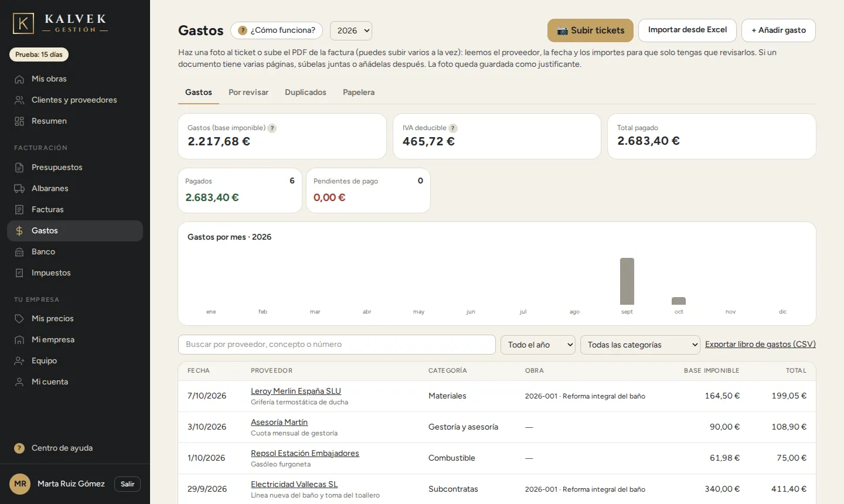Click Importar desde Excel button
Viewport: 844px width, 504px height.
688,30
